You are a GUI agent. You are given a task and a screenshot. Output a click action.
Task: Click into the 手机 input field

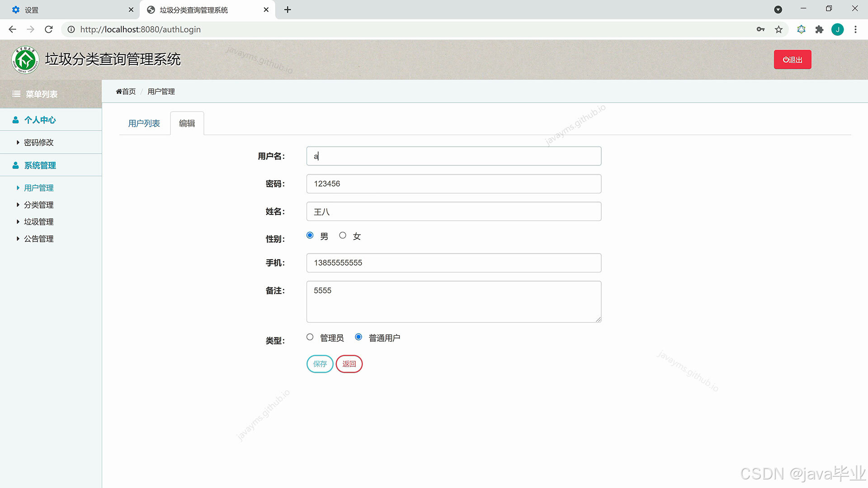click(x=454, y=263)
